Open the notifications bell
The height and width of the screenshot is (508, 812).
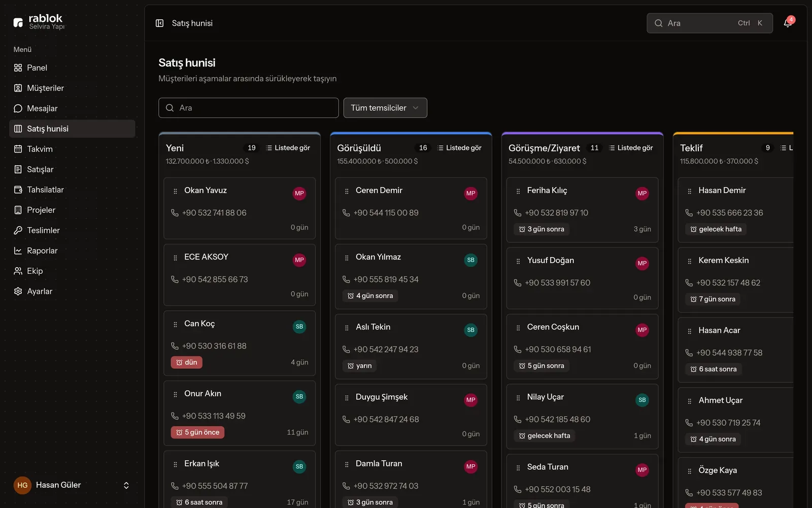(788, 23)
